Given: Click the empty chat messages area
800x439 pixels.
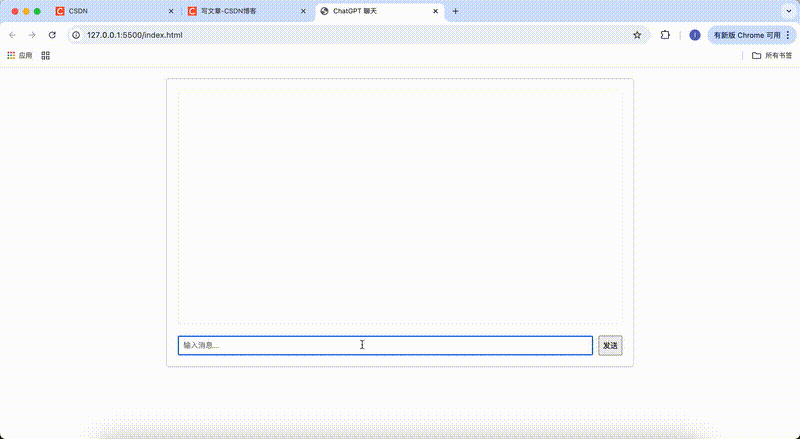Looking at the screenshot, I should (400, 206).
